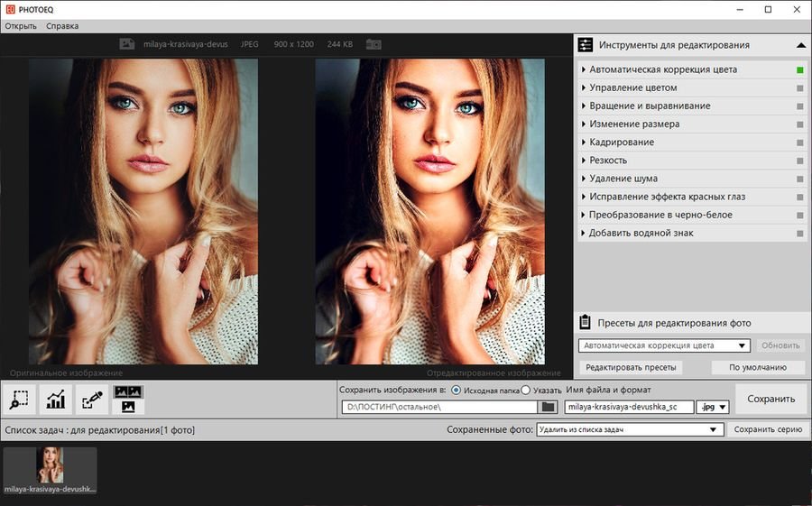Click the output file name field
Image resolution: width=812 pixels, height=506 pixels.
tap(629, 407)
